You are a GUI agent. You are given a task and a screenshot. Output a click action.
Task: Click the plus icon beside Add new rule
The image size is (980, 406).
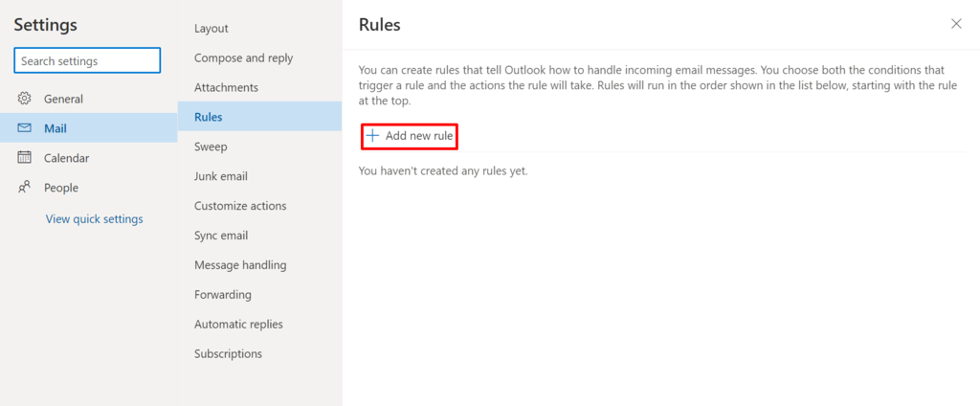pos(373,136)
